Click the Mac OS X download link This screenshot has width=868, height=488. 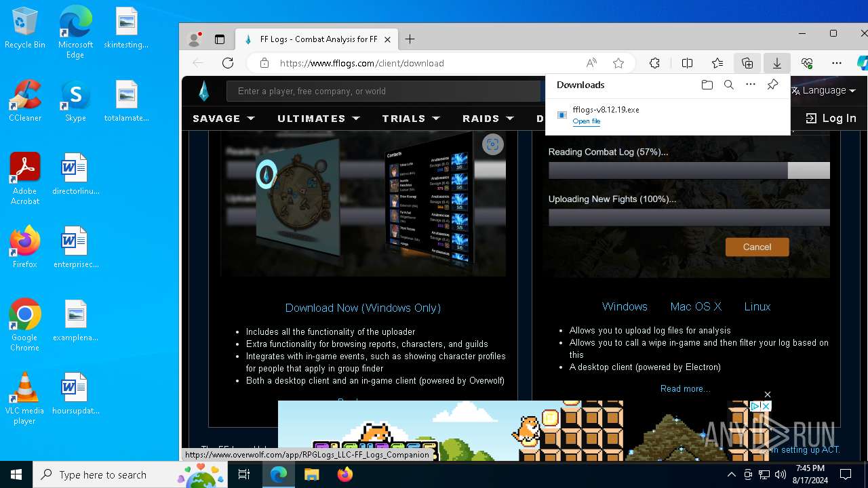click(696, 306)
